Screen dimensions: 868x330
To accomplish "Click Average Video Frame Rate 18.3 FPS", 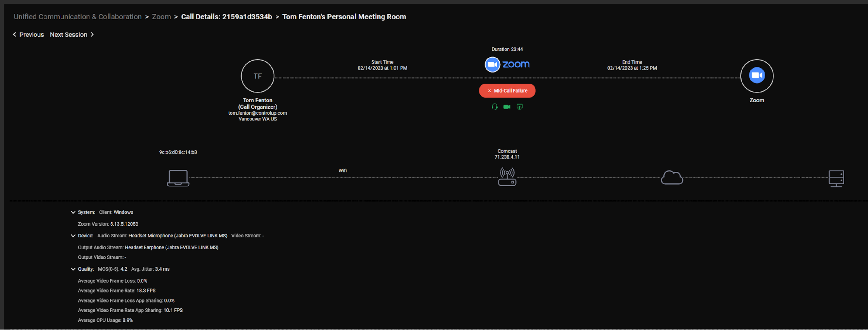I will pos(117,290).
